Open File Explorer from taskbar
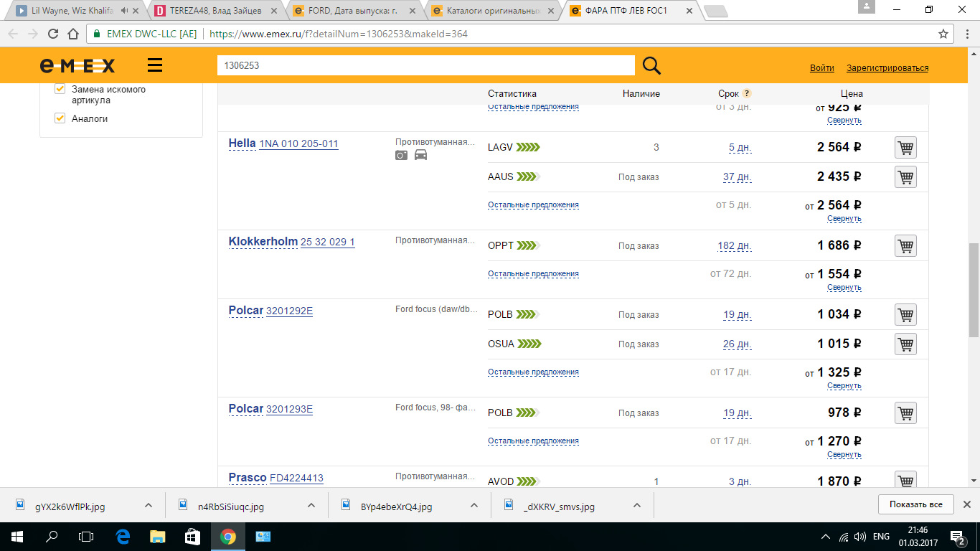 (x=157, y=537)
